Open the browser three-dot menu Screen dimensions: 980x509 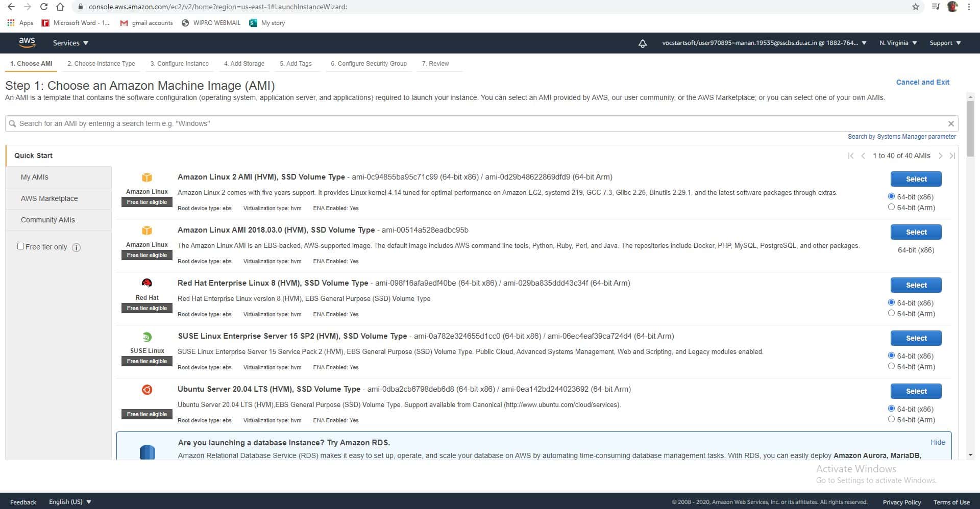(969, 7)
